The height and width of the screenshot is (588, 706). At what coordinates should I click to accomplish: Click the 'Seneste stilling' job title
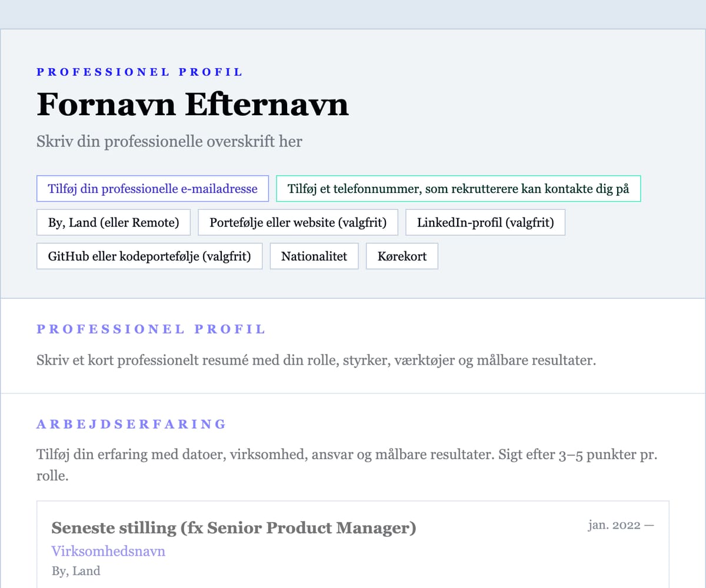(x=234, y=528)
